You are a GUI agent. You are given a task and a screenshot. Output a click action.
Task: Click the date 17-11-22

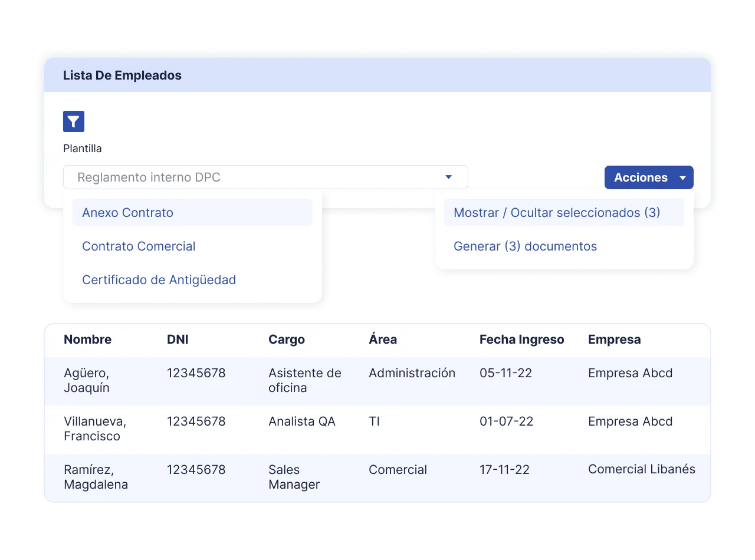(x=504, y=470)
